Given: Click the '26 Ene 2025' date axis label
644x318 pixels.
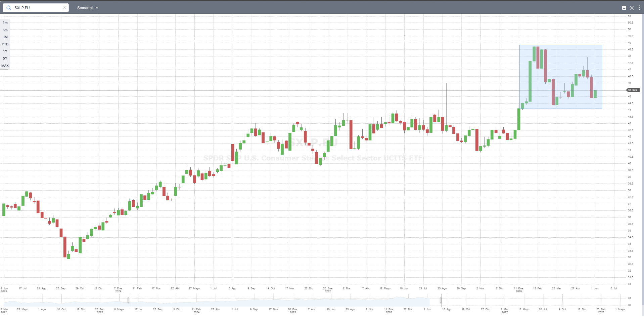Looking at the screenshot, I should point(328,290).
